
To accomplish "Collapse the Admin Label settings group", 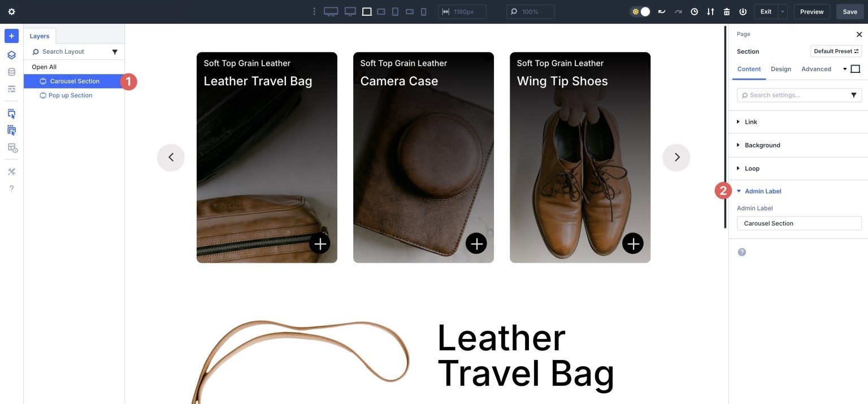I will pyautogui.click(x=762, y=191).
